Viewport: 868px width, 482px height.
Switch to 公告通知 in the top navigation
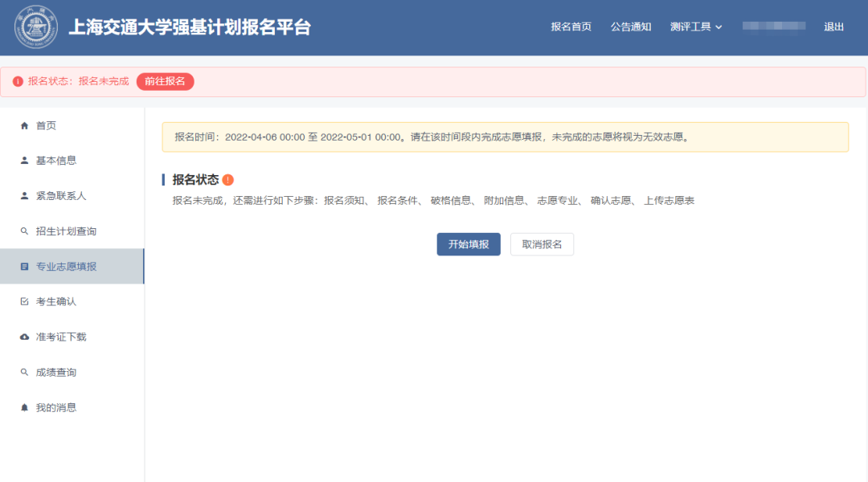[631, 27]
